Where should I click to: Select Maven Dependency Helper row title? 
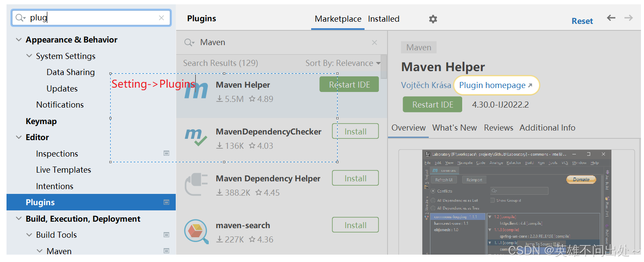point(268,179)
